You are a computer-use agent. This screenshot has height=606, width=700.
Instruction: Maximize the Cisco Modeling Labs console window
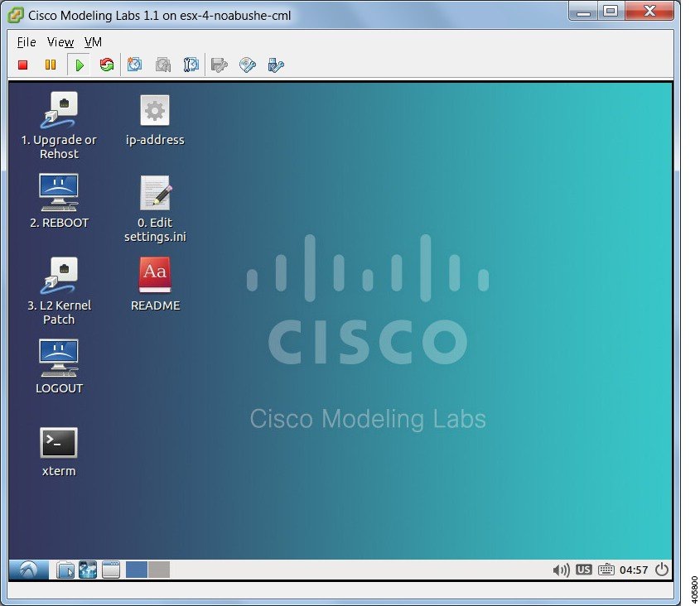(611, 11)
